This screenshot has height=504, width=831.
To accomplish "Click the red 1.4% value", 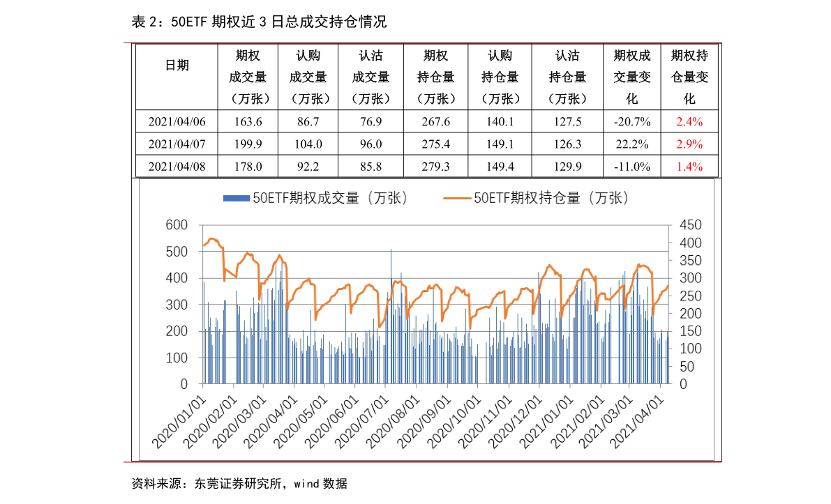I will [689, 167].
